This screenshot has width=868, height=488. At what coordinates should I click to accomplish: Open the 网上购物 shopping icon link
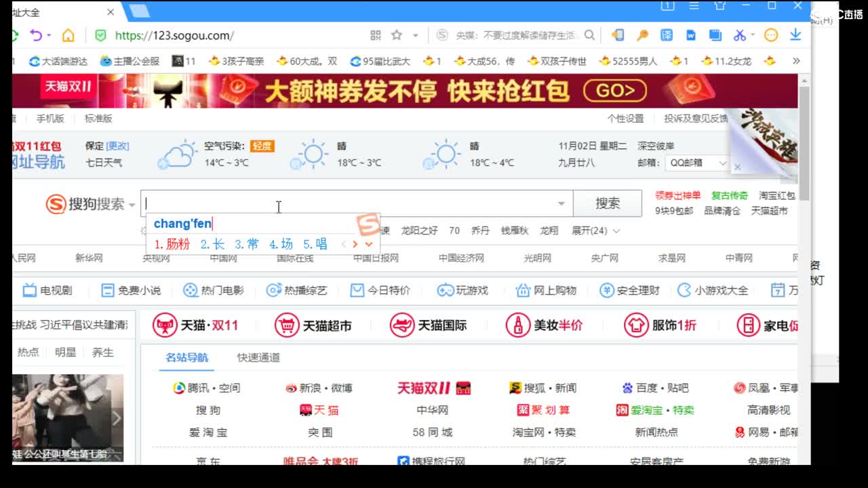[546, 290]
